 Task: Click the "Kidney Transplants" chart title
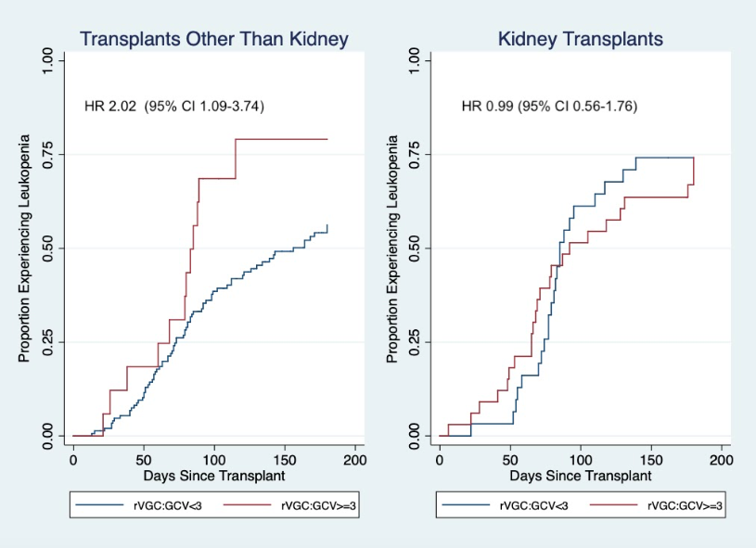point(580,39)
